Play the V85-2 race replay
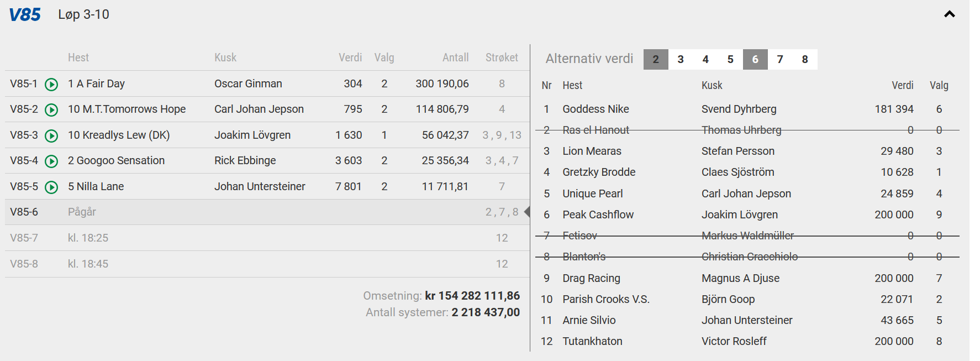980x361 pixels. click(x=51, y=110)
